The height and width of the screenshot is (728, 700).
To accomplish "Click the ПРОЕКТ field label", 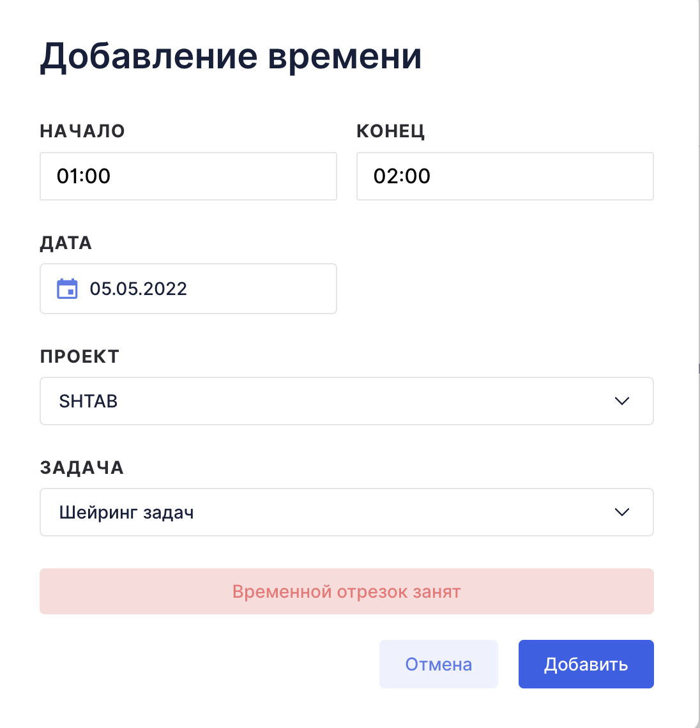I will coord(79,356).
